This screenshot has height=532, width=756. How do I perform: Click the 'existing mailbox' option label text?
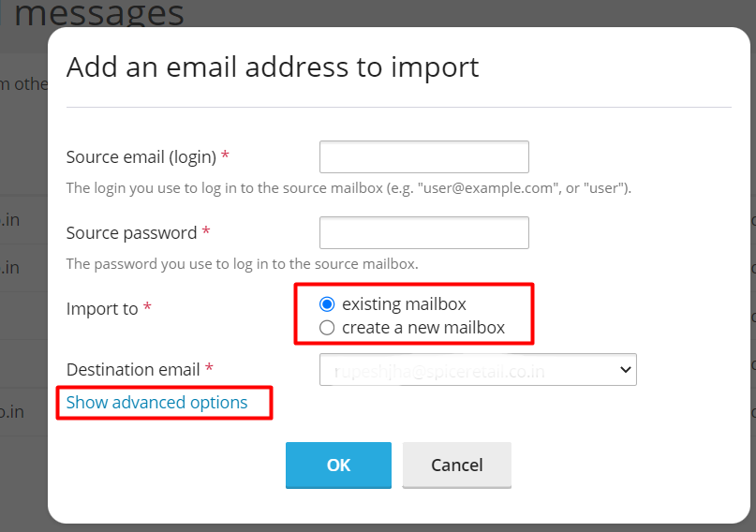pos(404,304)
